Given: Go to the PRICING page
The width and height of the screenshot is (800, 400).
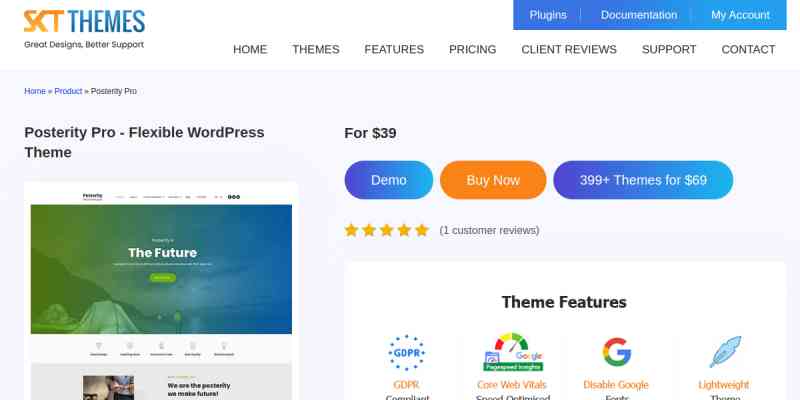Looking at the screenshot, I should tap(472, 49).
